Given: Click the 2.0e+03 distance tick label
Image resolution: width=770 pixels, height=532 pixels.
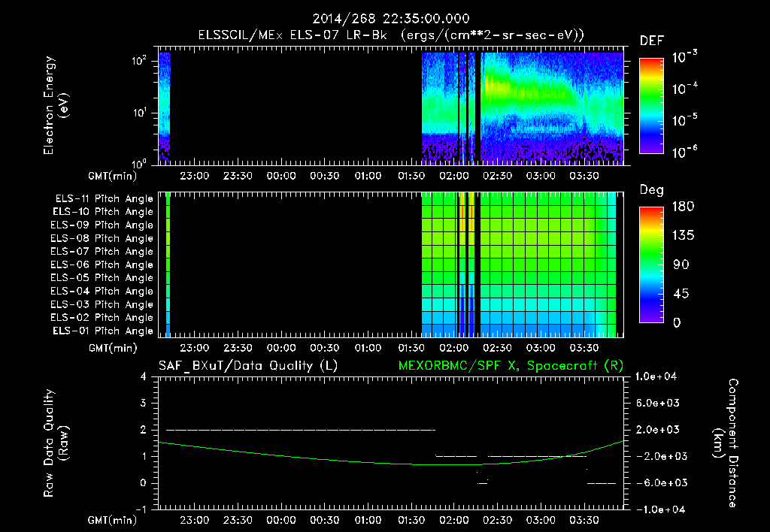Looking at the screenshot, I should pyautogui.click(x=658, y=429).
